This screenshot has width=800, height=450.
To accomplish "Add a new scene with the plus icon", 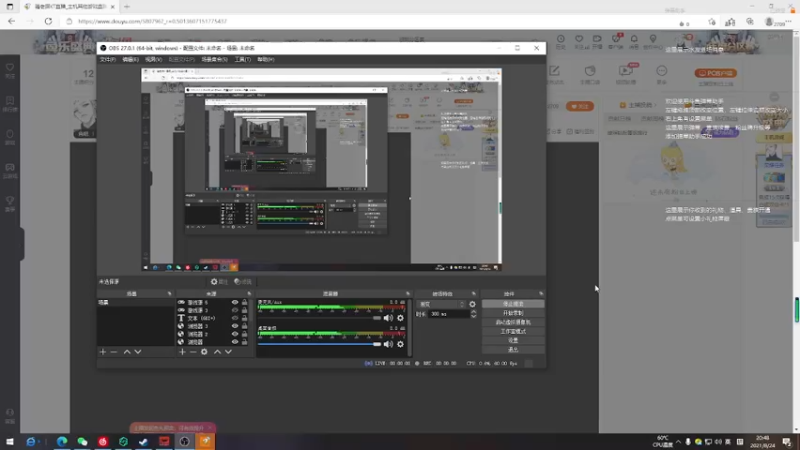I will (103, 352).
